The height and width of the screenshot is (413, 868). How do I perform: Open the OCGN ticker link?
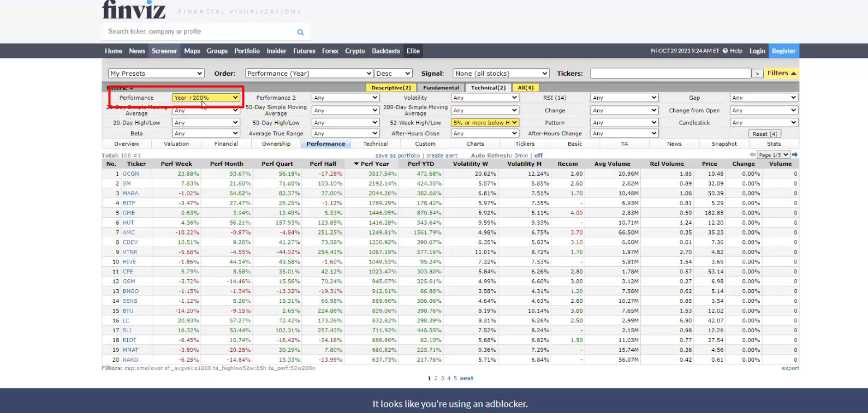[130, 173]
